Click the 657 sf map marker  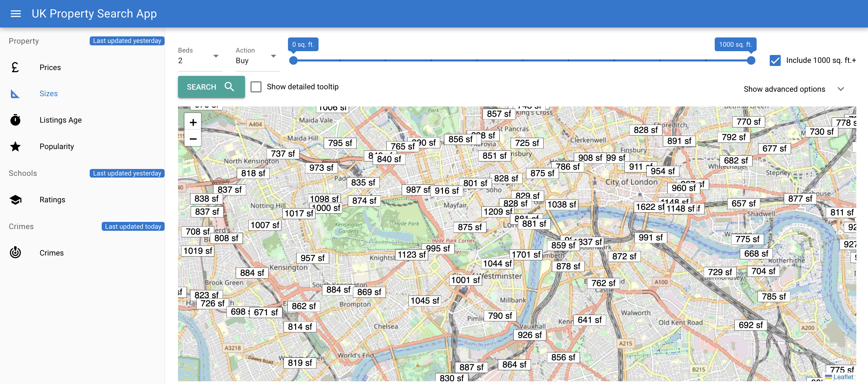click(744, 204)
